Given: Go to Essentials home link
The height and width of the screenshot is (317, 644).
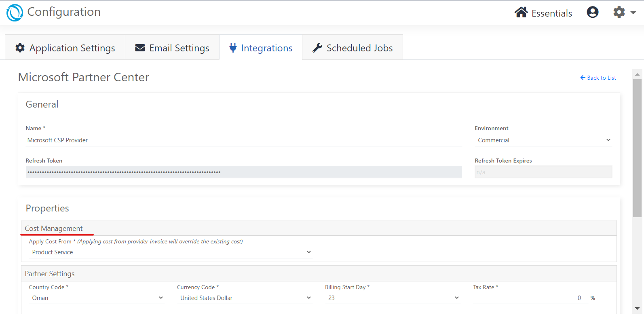Looking at the screenshot, I should [x=543, y=13].
